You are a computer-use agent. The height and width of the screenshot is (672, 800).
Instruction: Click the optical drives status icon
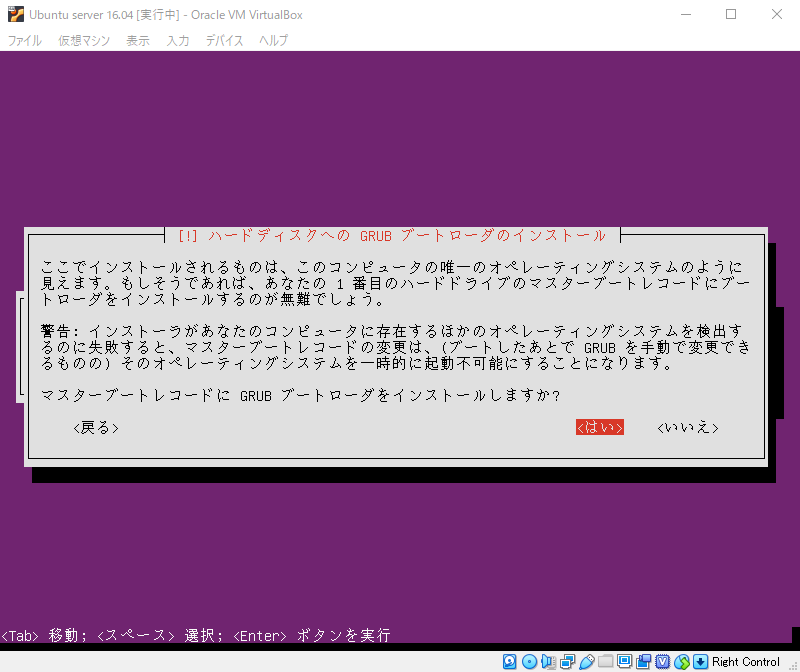pyautogui.click(x=530, y=661)
